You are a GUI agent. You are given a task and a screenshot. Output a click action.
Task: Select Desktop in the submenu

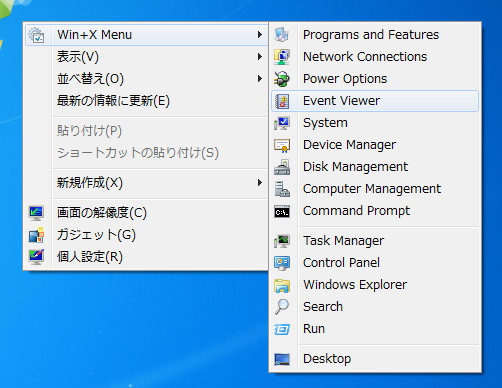(x=375, y=359)
